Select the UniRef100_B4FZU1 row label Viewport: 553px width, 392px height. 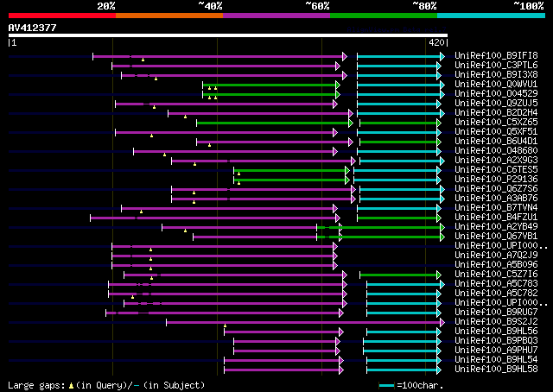click(496, 218)
